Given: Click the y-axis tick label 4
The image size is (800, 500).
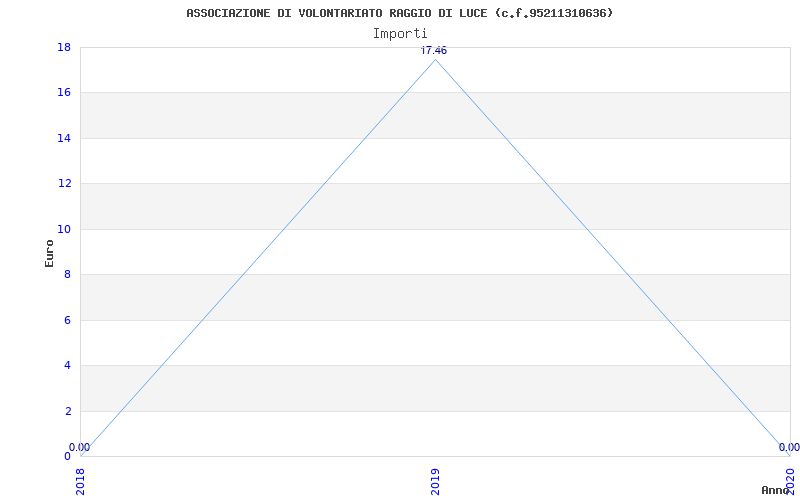Looking at the screenshot, I should [x=68, y=366].
